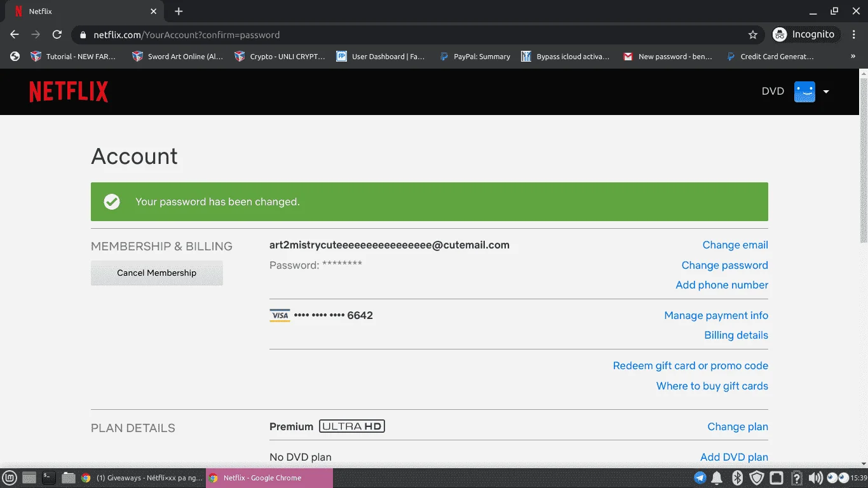
Task: Open the shield security tray icon
Action: 757,478
